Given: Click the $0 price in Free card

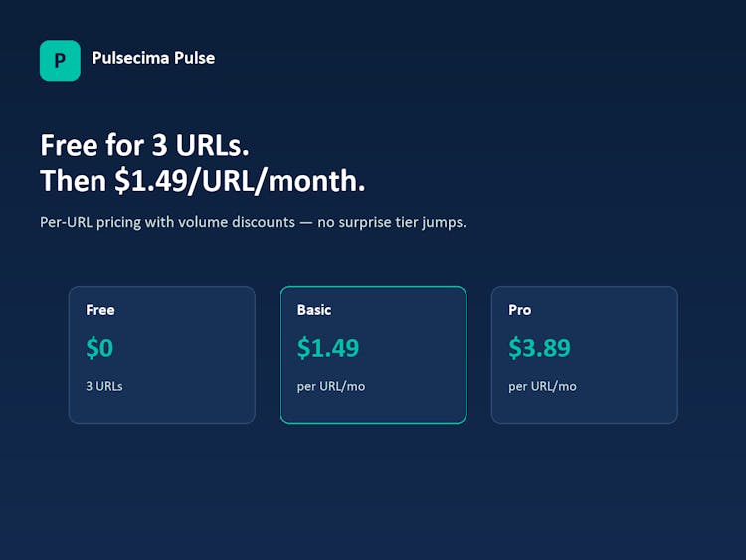Looking at the screenshot, I should coord(99,348).
